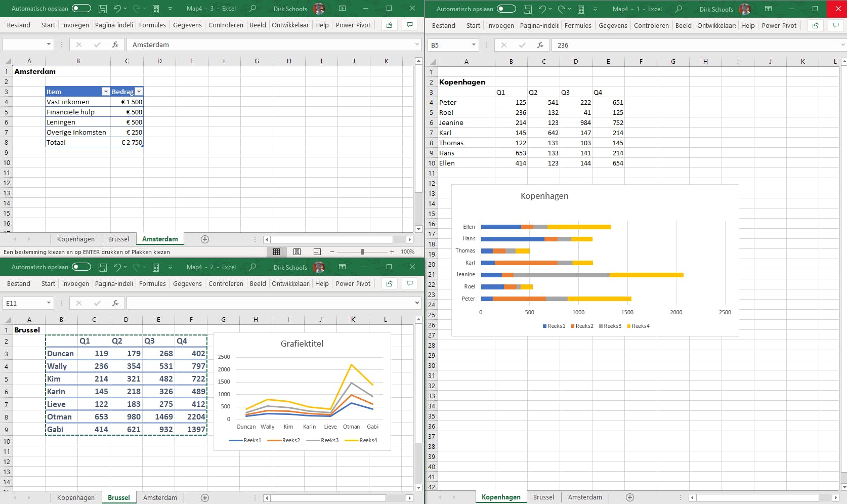847x504 pixels.
Task: Select Jeanine's yellow bar segment in chart
Action: 647,275
